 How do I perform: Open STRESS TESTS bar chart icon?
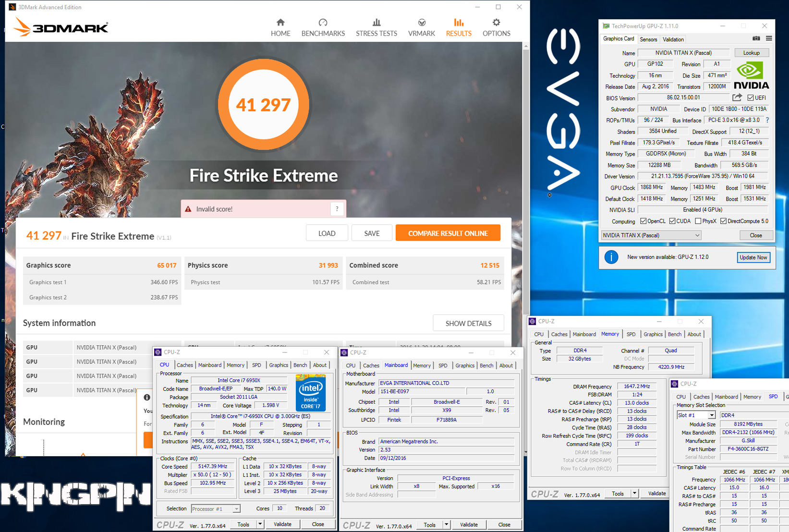pos(376,23)
